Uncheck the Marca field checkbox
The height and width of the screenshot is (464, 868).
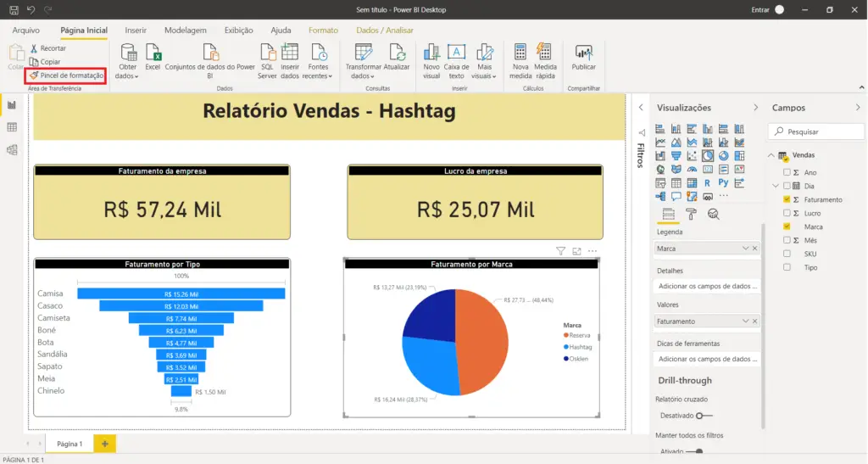point(787,226)
